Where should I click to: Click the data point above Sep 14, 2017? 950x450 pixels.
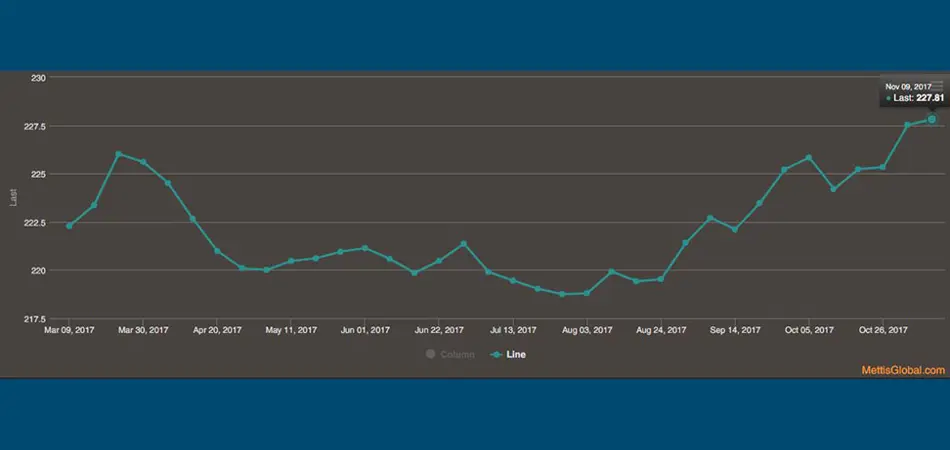click(x=734, y=230)
